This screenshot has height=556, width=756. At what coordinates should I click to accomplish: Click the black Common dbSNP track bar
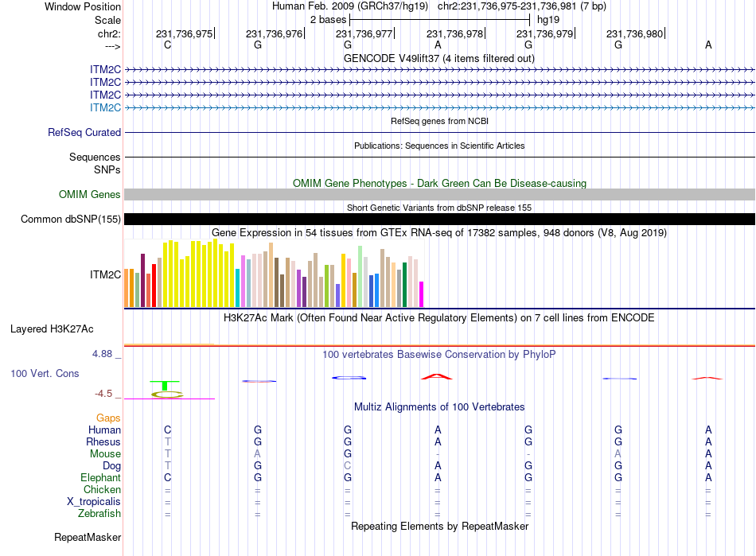click(x=439, y=220)
